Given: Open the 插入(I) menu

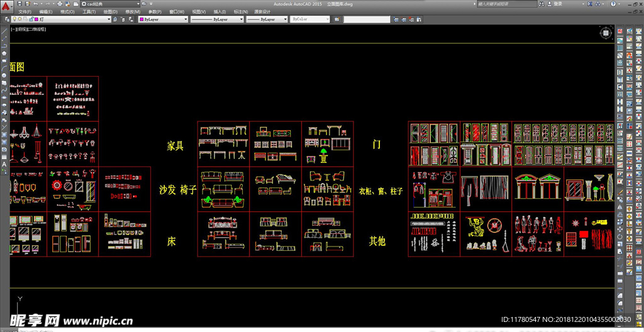Looking at the screenshot, I should pos(219,12).
